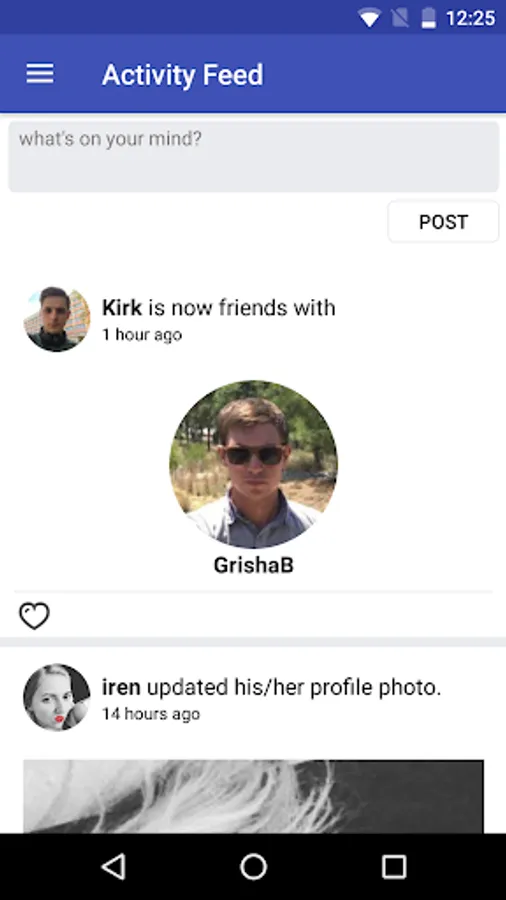Open GrishaB's large circular profile photo
Screen dimensions: 506x900
pos(253,464)
